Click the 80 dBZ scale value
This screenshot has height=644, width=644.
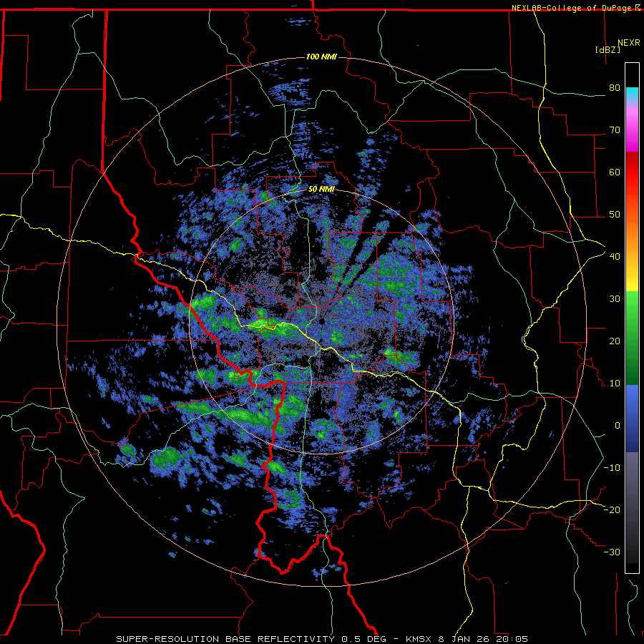point(615,88)
